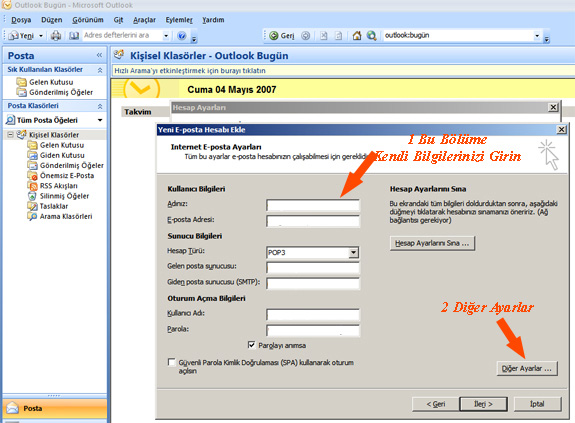Screen dimensions: 575x423
Task: Click the E-posta Adresi input field
Action: tap(313, 221)
